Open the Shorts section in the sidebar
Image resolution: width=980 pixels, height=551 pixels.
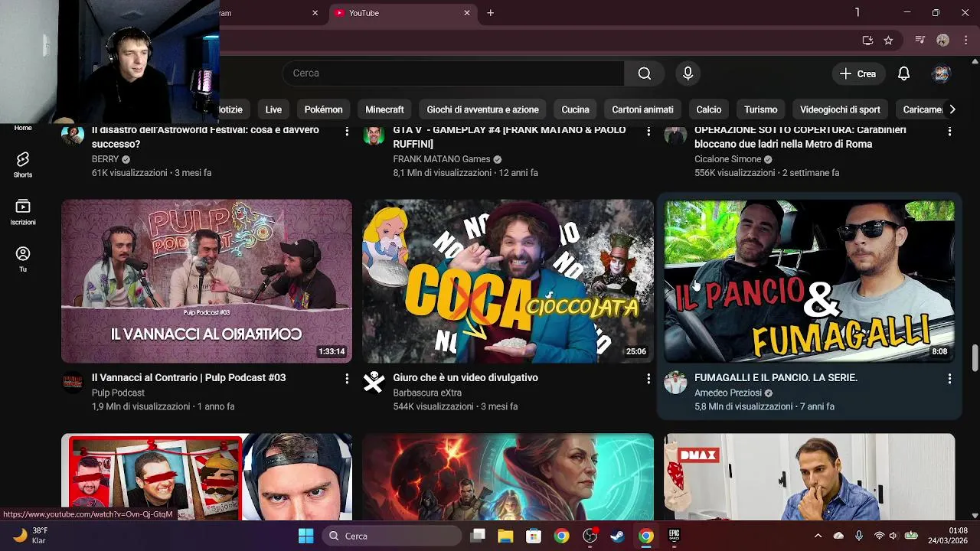click(x=23, y=164)
